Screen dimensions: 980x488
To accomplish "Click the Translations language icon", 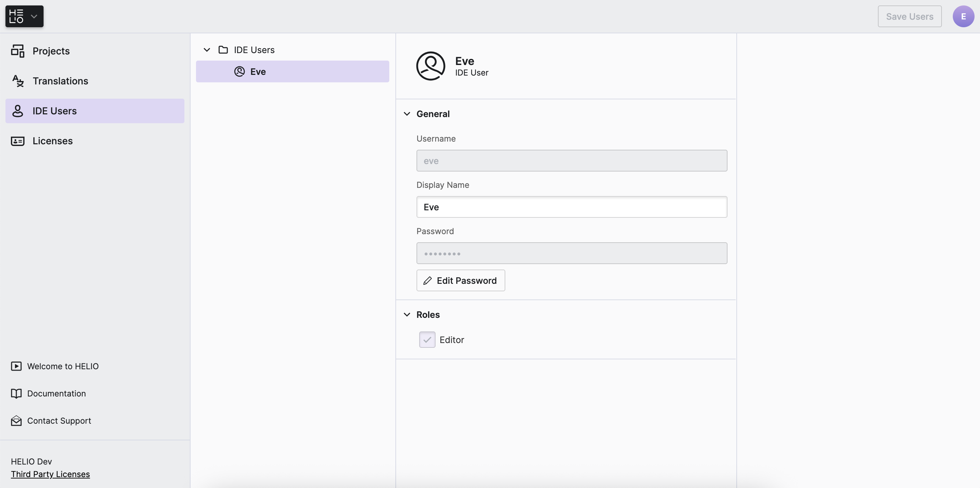I will [x=17, y=81].
